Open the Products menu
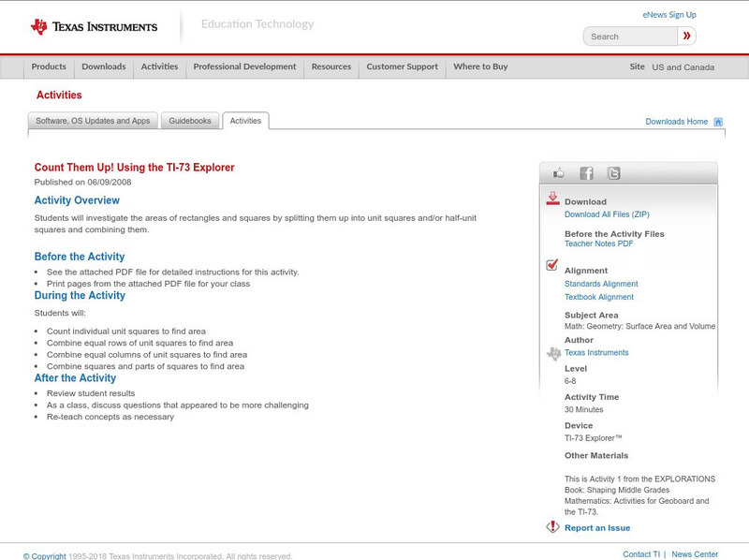 tap(49, 66)
